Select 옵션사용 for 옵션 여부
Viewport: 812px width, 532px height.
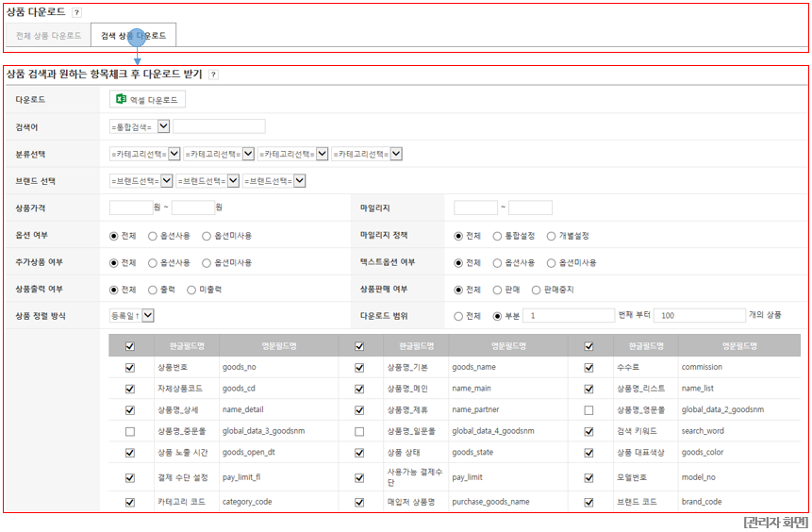click(152, 236)
